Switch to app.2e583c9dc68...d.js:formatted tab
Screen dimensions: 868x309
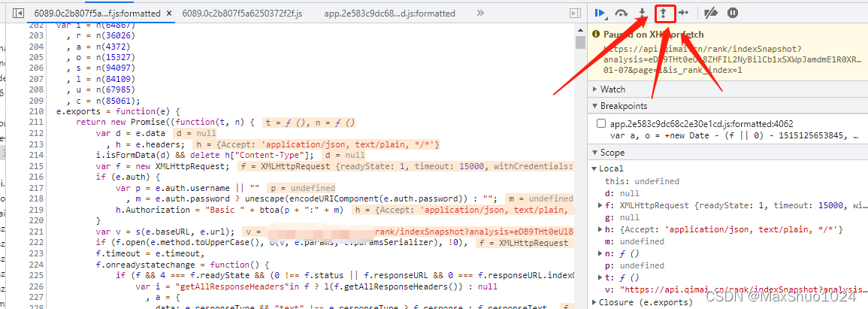pyautogui.click(x=390, y=13)
